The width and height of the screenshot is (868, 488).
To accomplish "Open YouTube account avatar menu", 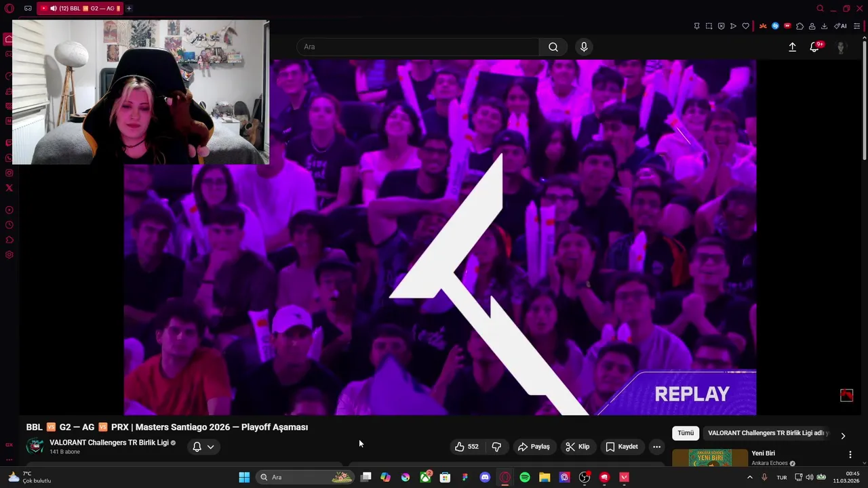I will click(x=841, y=47).
